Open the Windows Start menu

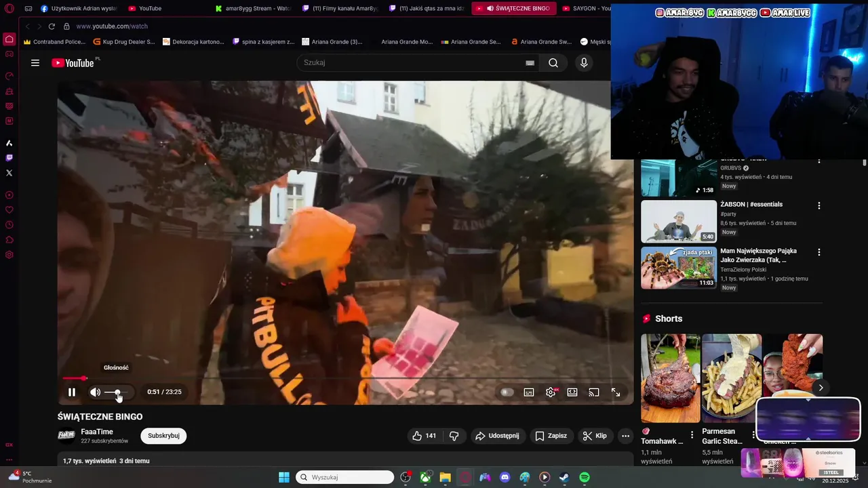coord(284,477)
